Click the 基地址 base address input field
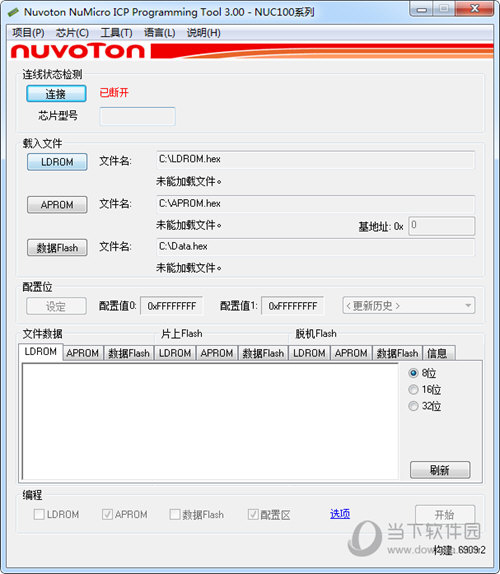Viewport: 500px width, 574px height. 442,226
